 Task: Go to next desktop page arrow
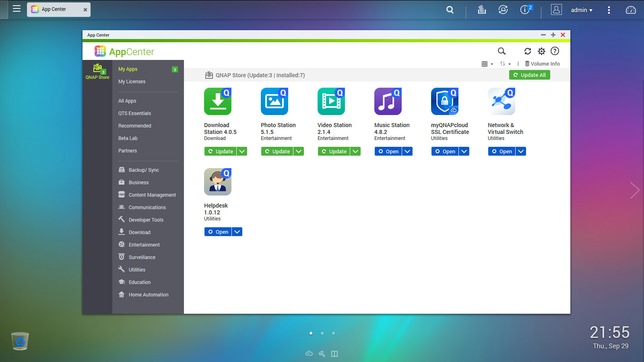pos(635,190)
